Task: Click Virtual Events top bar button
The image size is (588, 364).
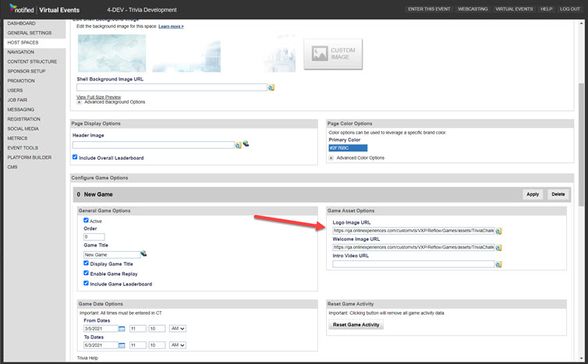Action: click(x=514, y=9)
